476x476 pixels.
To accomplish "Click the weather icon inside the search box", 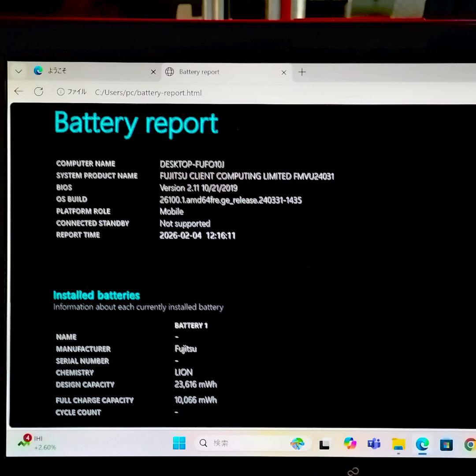I will pos(298,443).
